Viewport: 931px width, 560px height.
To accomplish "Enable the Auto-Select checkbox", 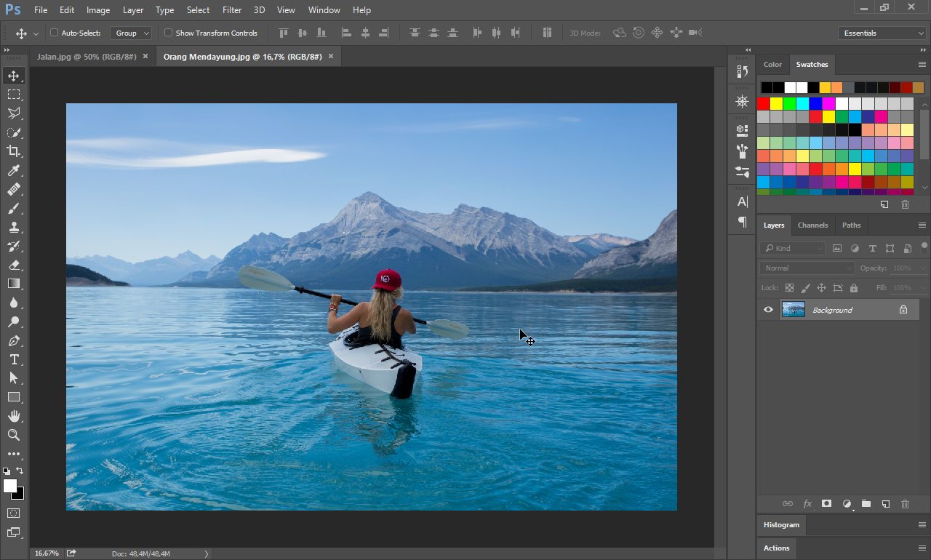I will [54, 33].
